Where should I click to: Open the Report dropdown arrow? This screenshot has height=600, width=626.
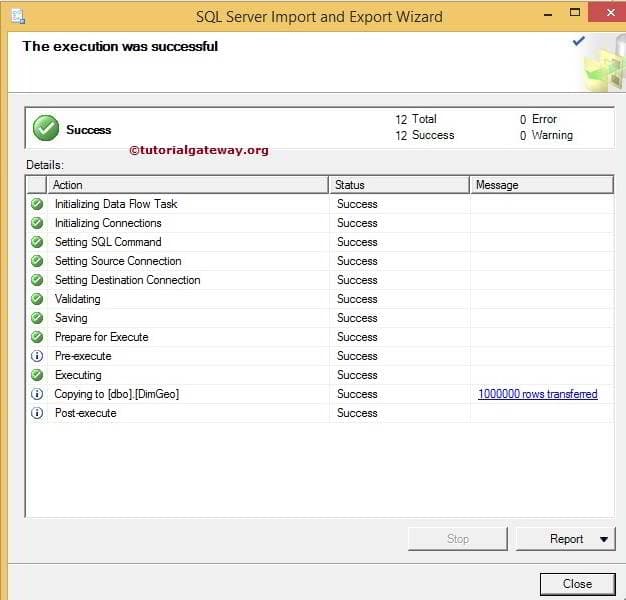(604, 539)
